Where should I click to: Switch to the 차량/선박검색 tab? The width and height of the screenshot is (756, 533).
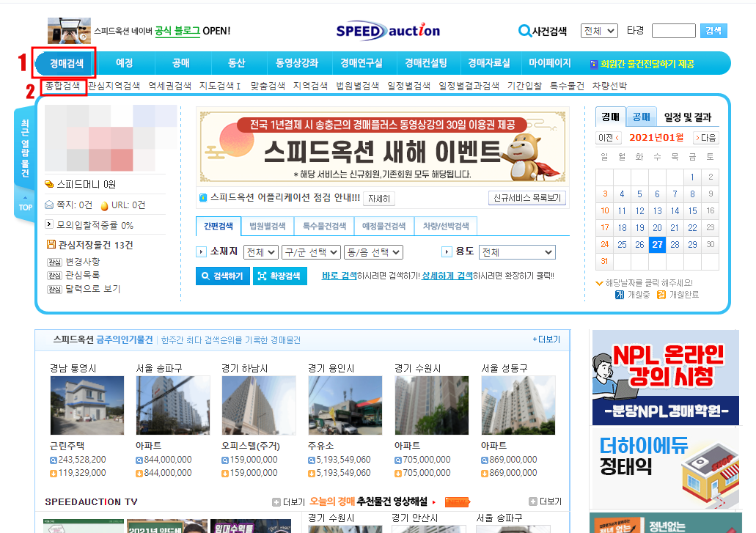point(446,226)
